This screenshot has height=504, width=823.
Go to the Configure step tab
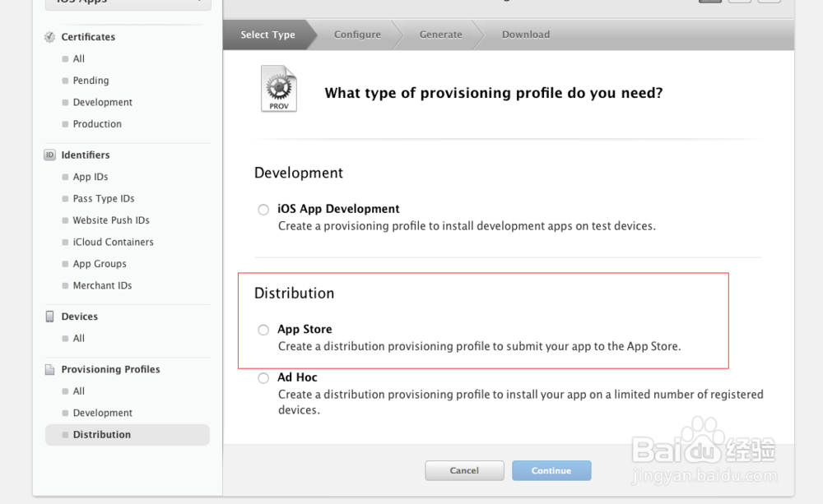(x=357, y=35)
